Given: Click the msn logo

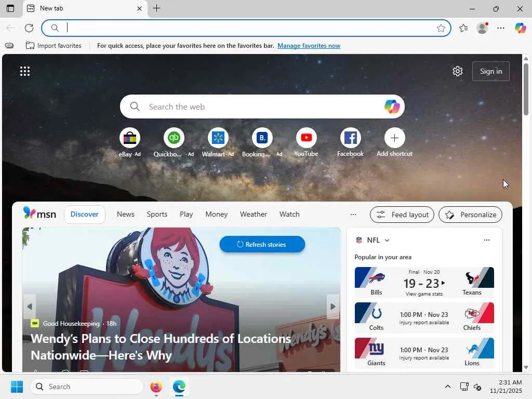Looking at the screenshot, I should [x=39, y=214].
